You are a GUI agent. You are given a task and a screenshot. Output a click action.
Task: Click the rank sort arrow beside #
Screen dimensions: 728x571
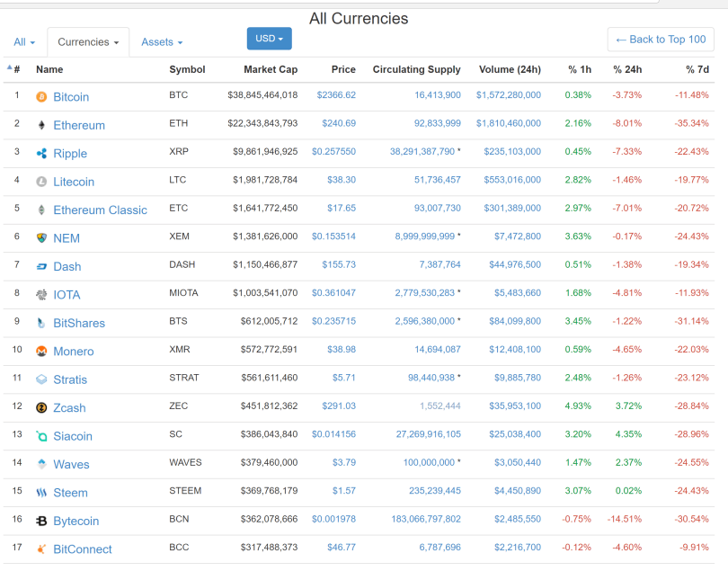tap(9, 67)
